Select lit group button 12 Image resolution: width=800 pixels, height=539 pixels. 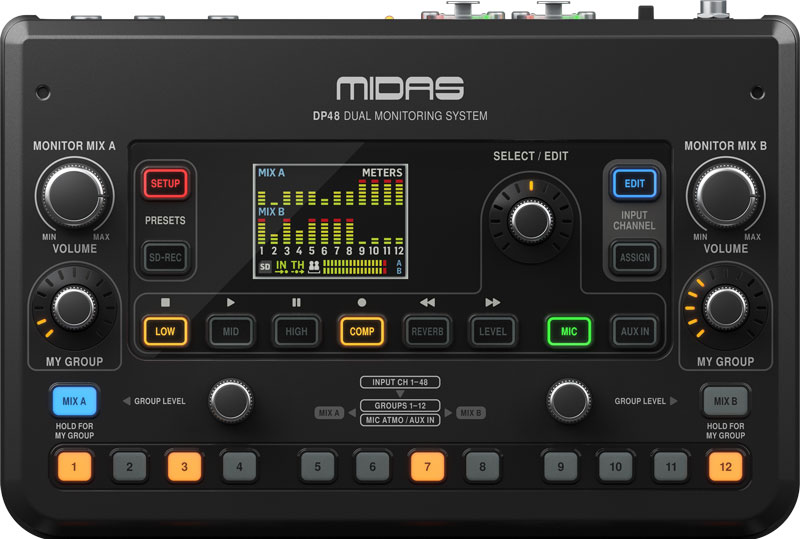tap(726, 467)
